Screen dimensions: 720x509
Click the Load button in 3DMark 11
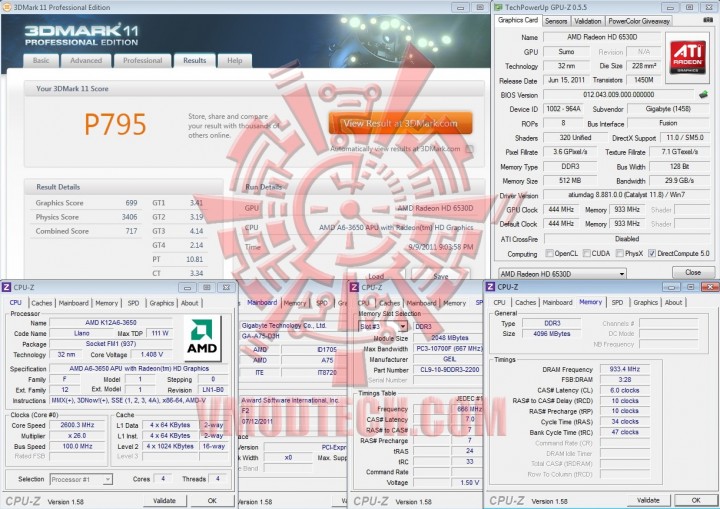376,276
